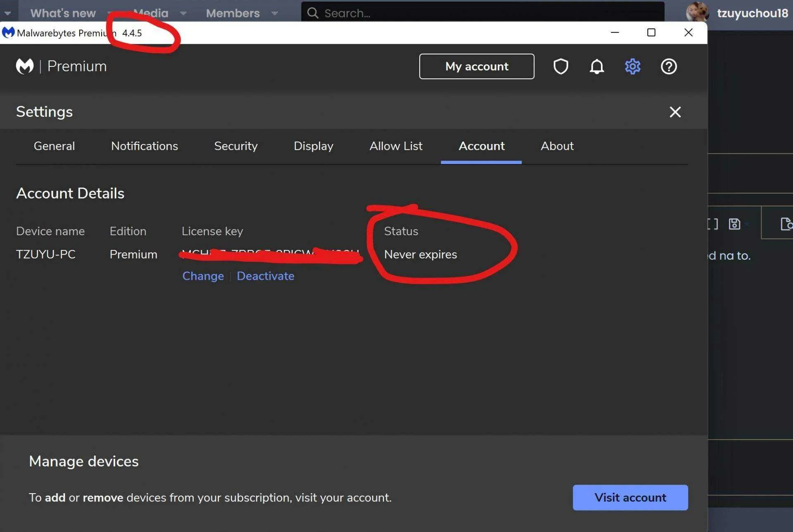Click the Never expires status text
The image size is (793, 532).
[x=420, y=254]
